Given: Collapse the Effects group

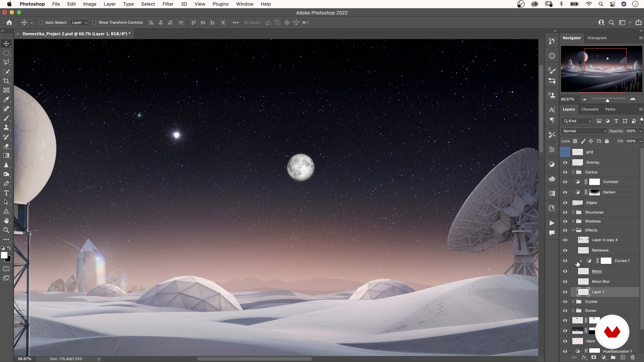Looking at the screenshot, I should 573,230.
